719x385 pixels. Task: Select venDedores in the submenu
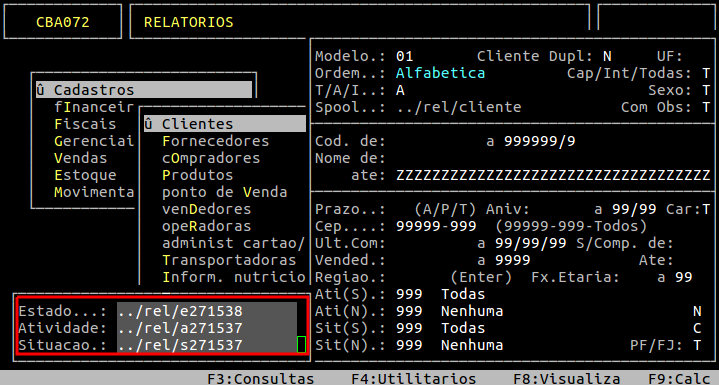[x=206, y=209]
